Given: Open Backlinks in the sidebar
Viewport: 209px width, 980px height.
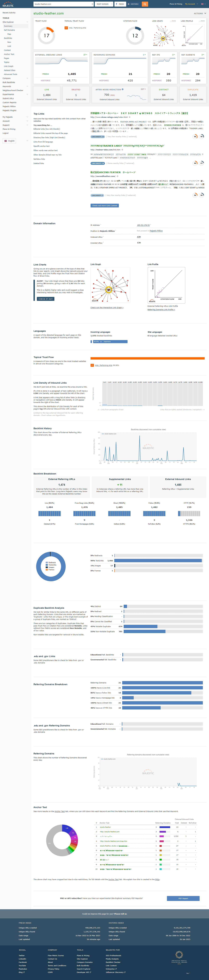Looking at the screenshot, I should tap(8, 38).
